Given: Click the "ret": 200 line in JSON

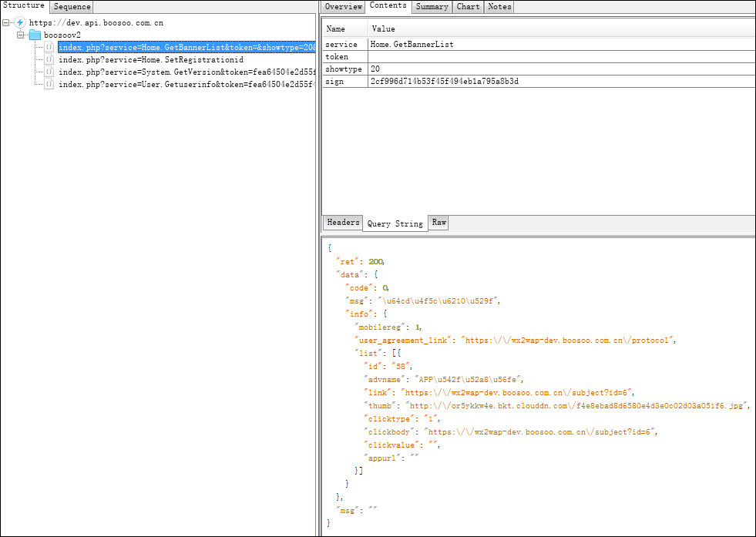Looking at the screenshot, I should 360,262.
